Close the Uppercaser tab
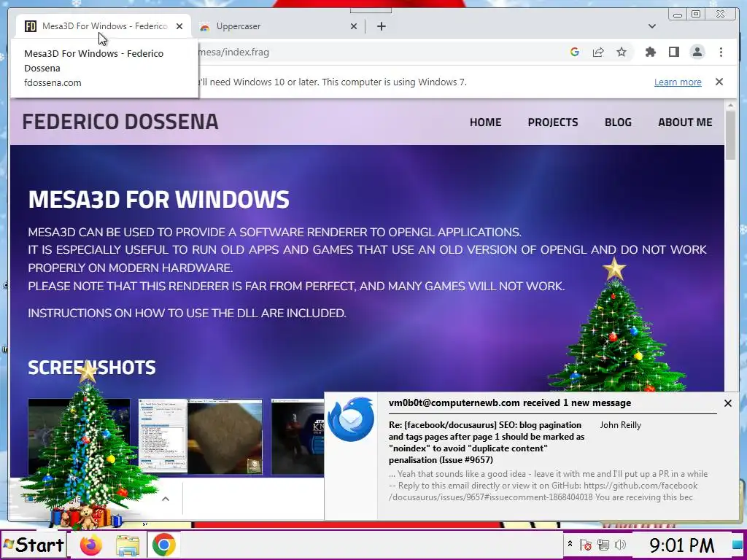 coord(354,26)
